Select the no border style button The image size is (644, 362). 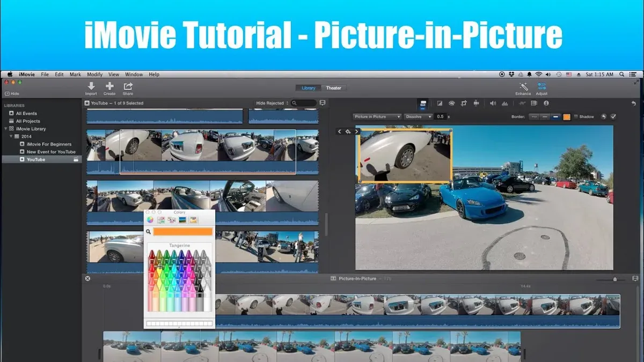tap(533, 116)
